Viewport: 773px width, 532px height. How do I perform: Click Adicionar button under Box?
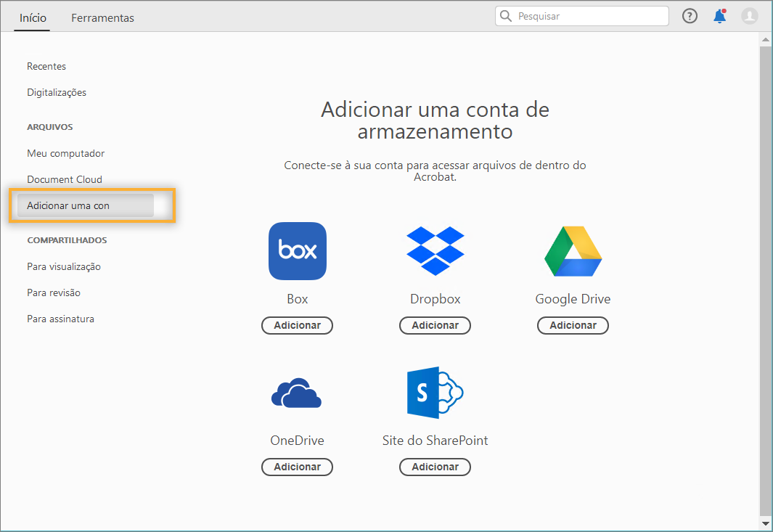point(298,325)
